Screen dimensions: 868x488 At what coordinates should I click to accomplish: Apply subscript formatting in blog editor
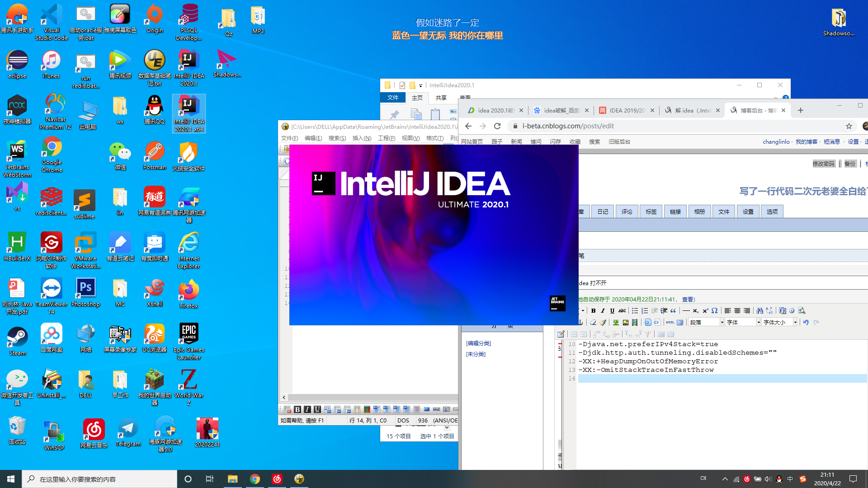coord(695,310)
